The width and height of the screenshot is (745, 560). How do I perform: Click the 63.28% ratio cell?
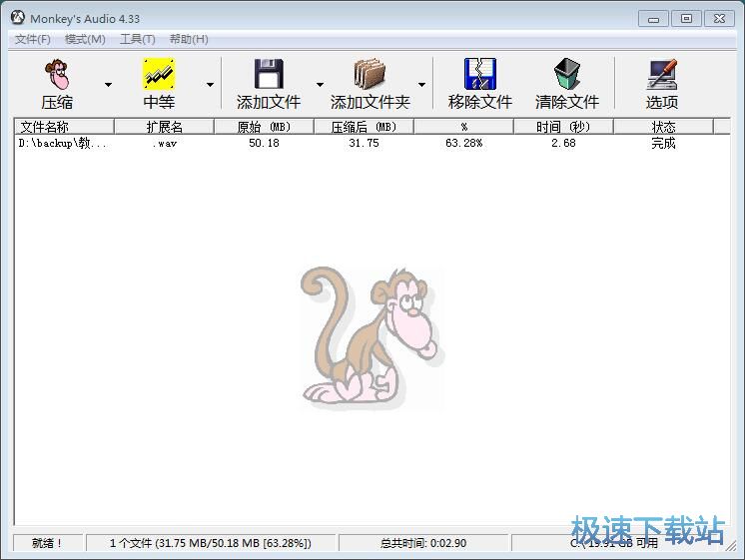pos(463,143)
